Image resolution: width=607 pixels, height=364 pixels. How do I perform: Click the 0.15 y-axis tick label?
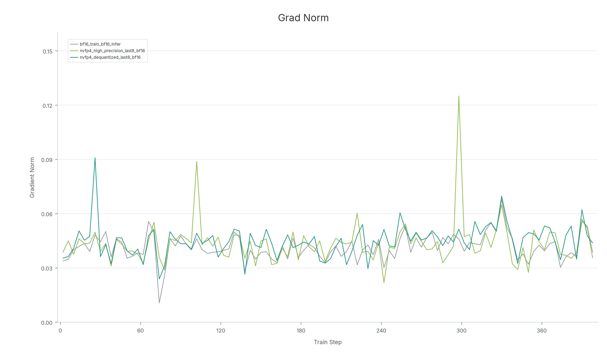(48, 52)
